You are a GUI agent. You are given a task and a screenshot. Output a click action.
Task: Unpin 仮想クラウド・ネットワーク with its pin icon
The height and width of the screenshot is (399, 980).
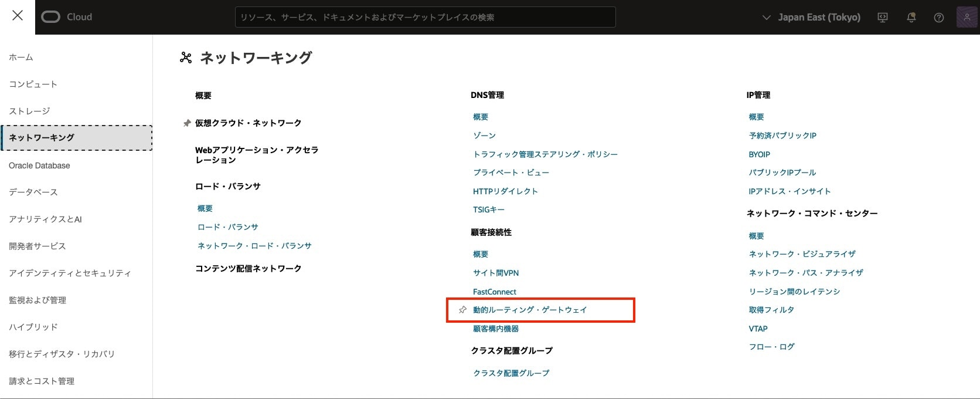pyautogui.click(x=187, y=123)
